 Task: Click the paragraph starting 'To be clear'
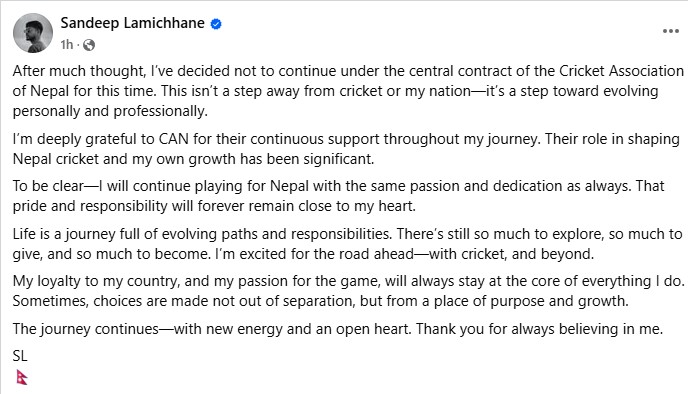[338, 196]
